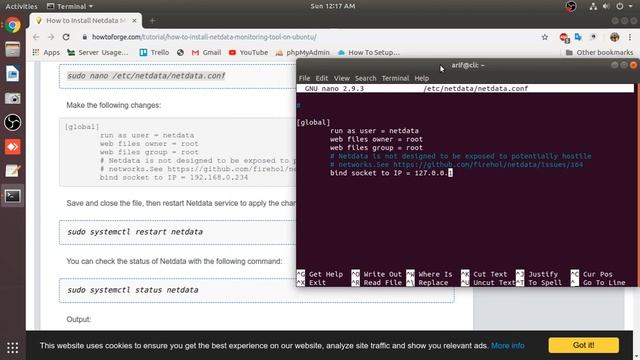Open the clock calendar in top bar
This screenshot has width=640, height=360.
(x=333, y=6)
